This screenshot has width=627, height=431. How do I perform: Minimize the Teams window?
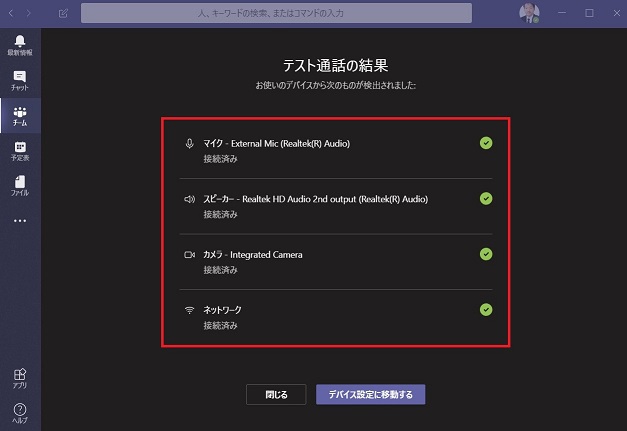point(562,13)
